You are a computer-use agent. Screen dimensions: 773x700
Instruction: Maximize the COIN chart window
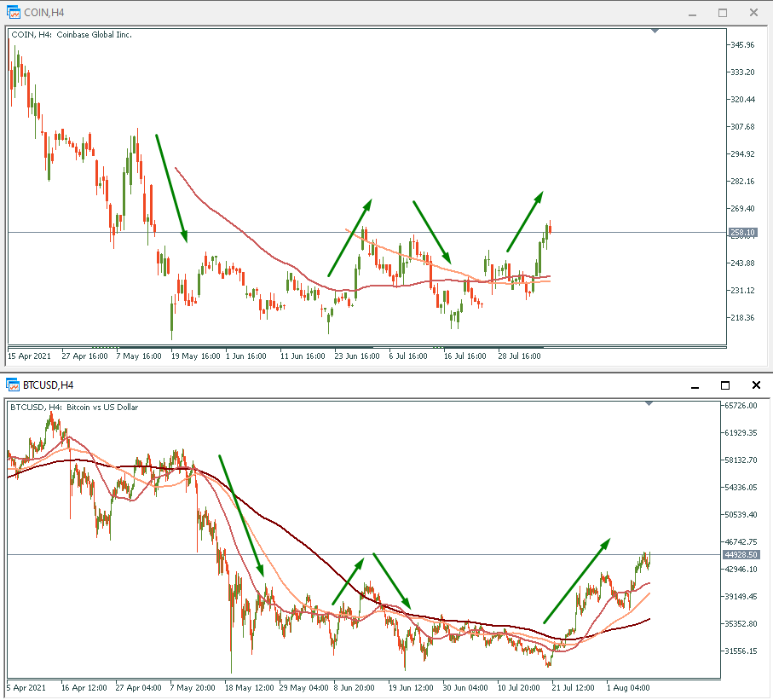[723, 13]
